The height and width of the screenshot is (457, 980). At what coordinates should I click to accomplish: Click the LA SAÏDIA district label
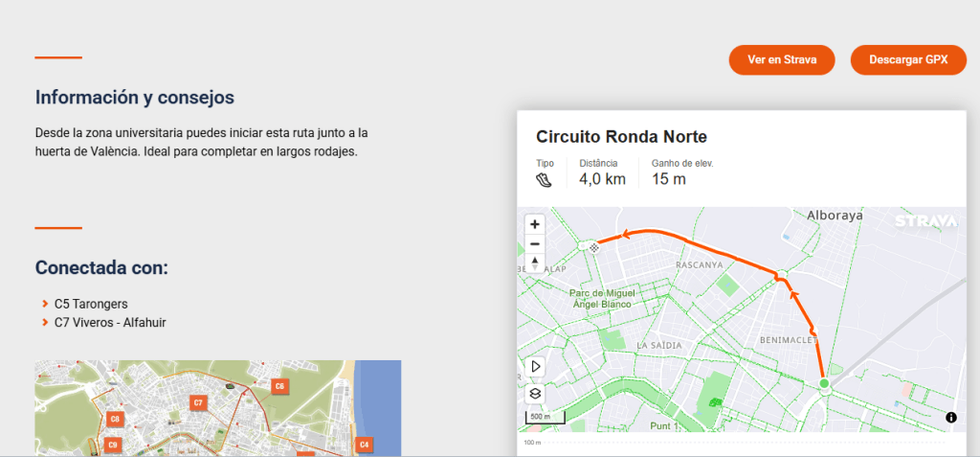[659, 346]
